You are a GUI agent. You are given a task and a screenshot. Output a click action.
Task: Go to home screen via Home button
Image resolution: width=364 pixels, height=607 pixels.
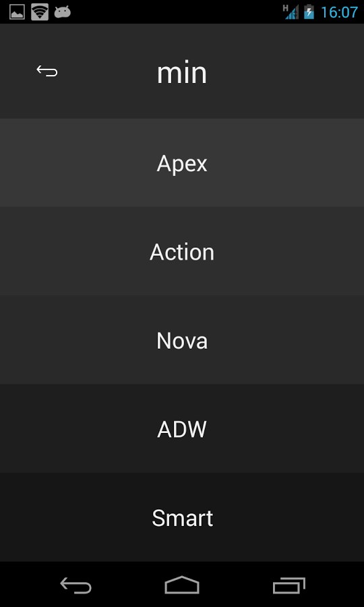(x=182, y=585)
